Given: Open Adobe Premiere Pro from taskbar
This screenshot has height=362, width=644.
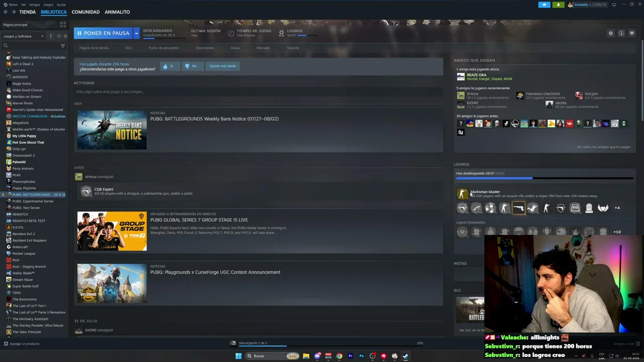Looking at the screenshot, I should pos(350,356).
